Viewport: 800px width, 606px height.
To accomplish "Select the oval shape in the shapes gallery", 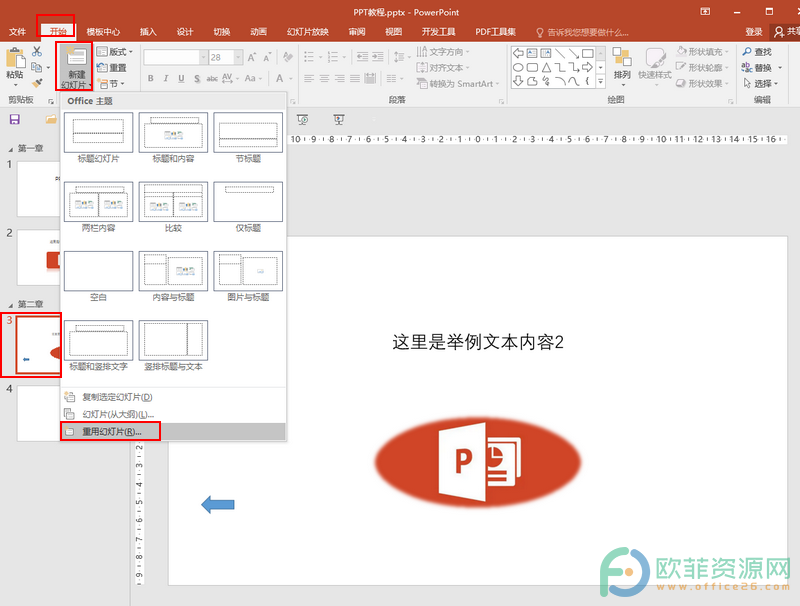I will tap(518, 67).
